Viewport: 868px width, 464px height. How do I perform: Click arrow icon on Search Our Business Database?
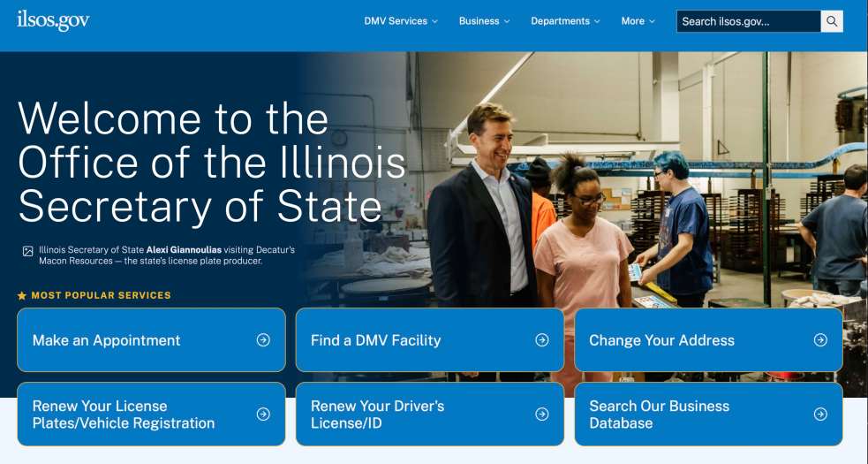point(820,415)
